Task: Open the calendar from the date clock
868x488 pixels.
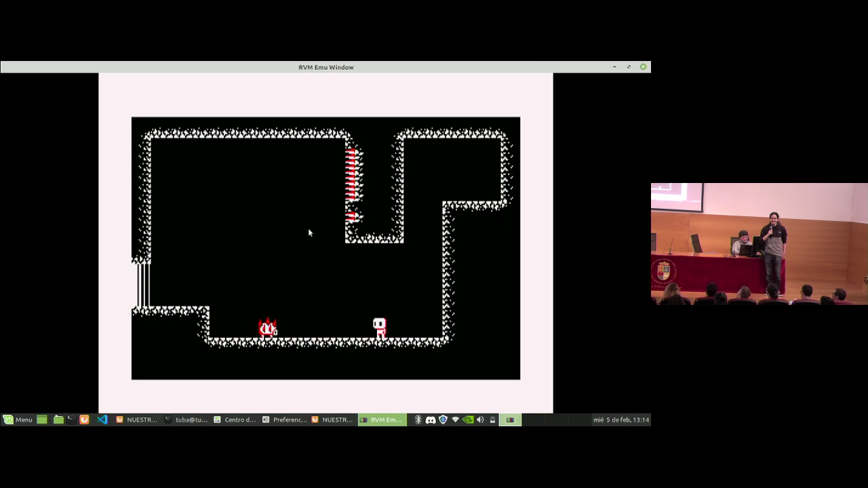Action: tap(620, 420)
